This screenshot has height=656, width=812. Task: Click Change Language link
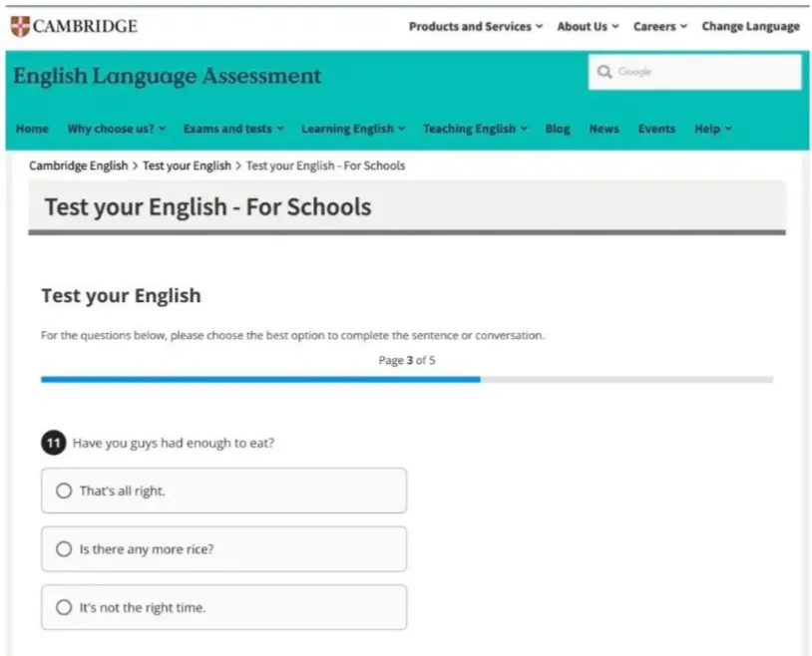pyautogui.click(x=750, y=26)
